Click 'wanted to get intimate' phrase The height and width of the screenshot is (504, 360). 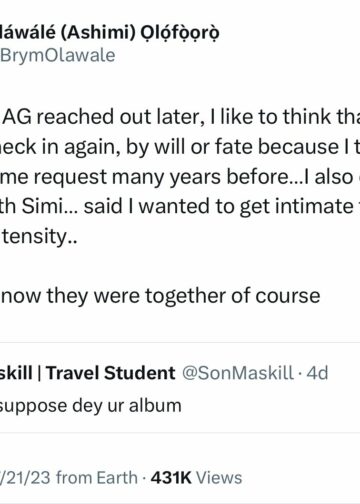tap(246, 206)
